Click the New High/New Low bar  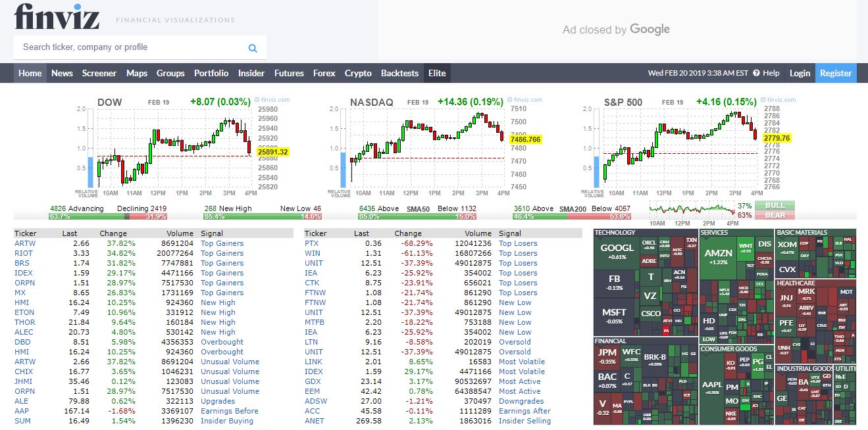point(263,216)
